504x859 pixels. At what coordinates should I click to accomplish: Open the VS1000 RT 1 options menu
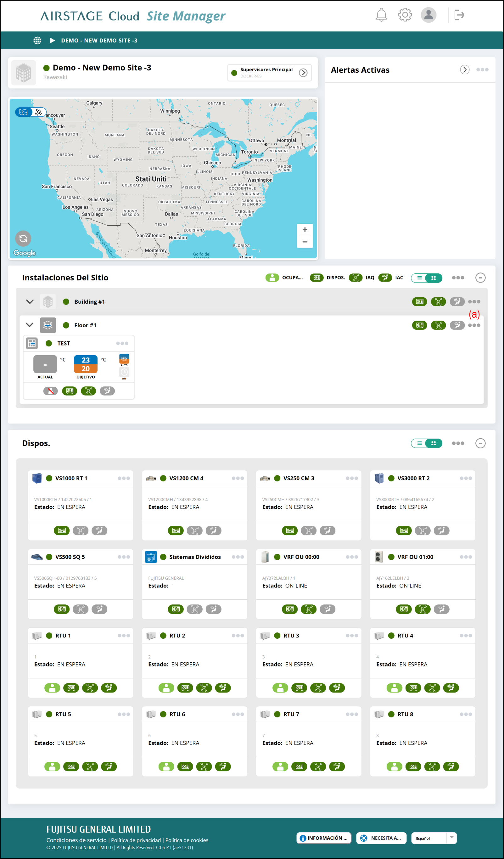pos(124,478)
